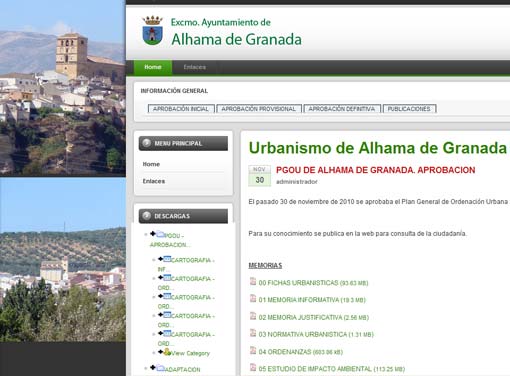510x376 pixels.
Task: Open PDF icon for 04 Ordenanzas
Action: tap(253, 350)
